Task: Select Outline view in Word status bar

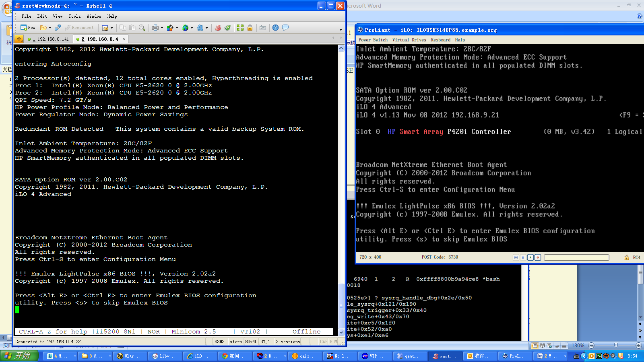Action: pos(557,346)
